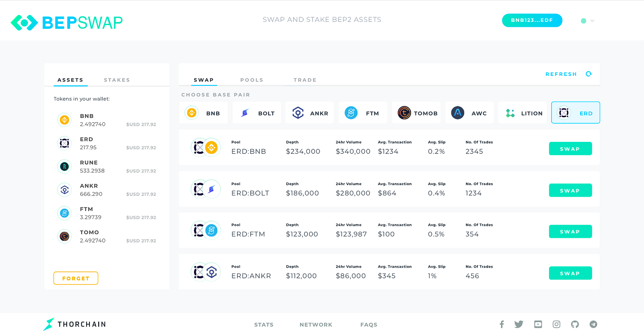Click the ERD:FTM pool pair icon
This screenshot has height=334, width=644.
[205, 230]
